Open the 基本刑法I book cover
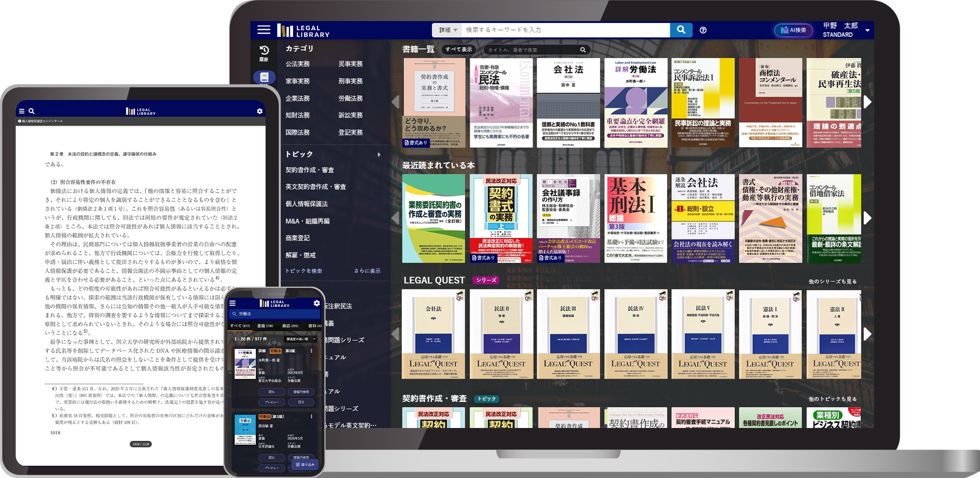The image size is (980, 478). pos(636,218)
